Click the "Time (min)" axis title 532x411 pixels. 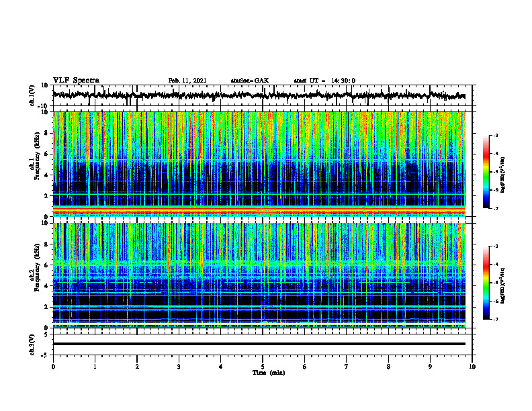pyautogui.click(x=269, y=373)
